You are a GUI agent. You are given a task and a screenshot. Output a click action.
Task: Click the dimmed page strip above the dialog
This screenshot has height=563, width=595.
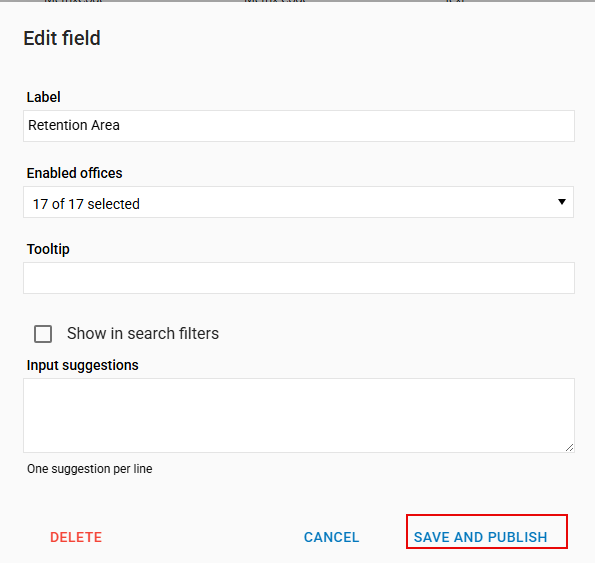(x=298, y=1)
